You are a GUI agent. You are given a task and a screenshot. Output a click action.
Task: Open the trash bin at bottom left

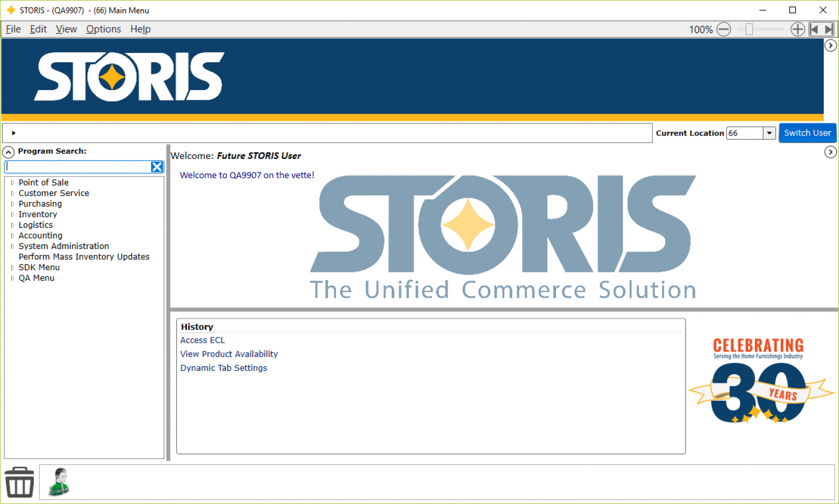pyautogui.click(x=19, y=481)
